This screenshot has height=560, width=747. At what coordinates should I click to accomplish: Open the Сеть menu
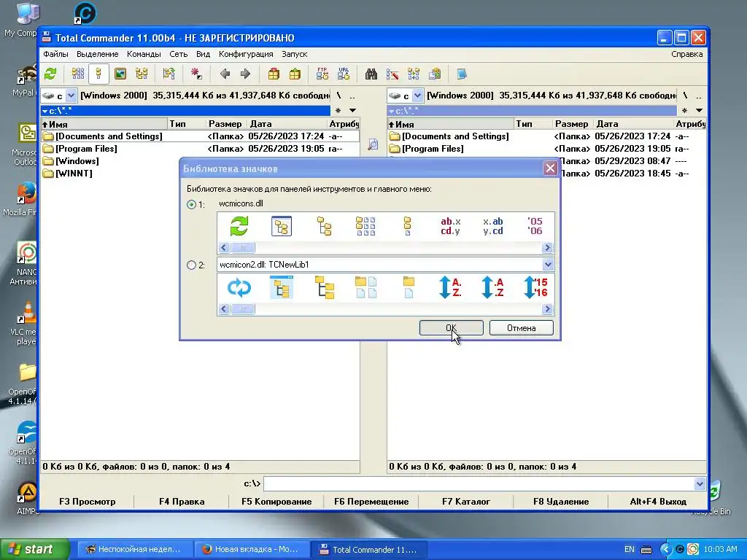coord(178,54)
